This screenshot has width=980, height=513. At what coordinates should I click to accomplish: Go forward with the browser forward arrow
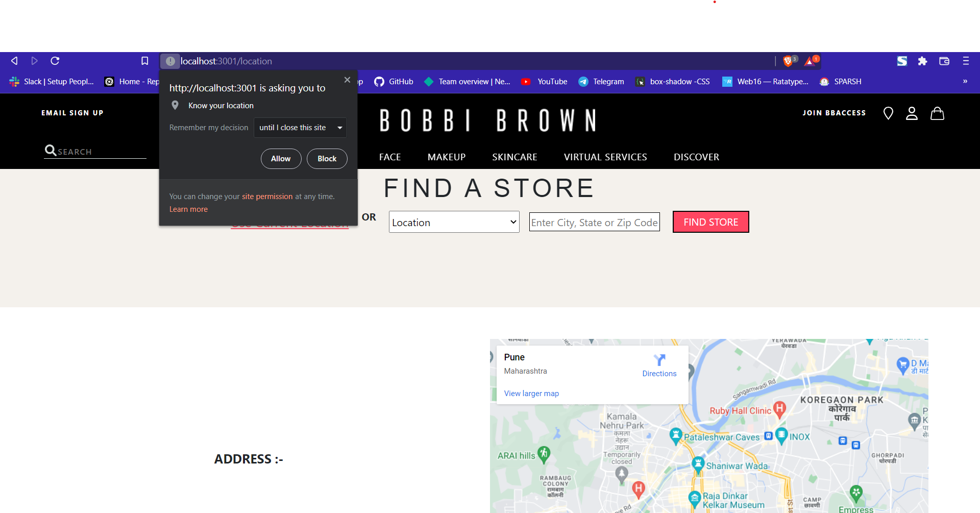35,61
